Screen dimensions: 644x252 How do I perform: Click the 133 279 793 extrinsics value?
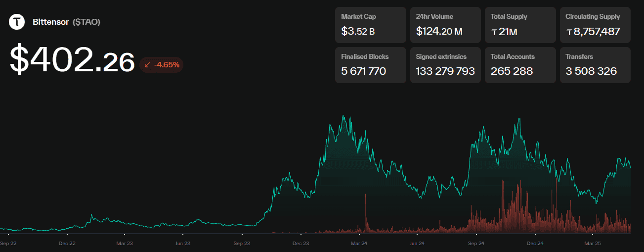tap(445, 71)
